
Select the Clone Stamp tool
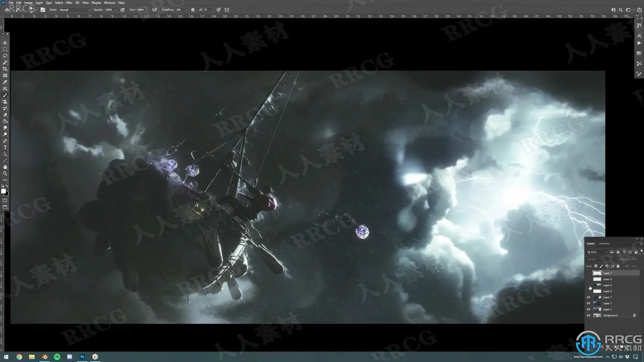coord(5,102)
